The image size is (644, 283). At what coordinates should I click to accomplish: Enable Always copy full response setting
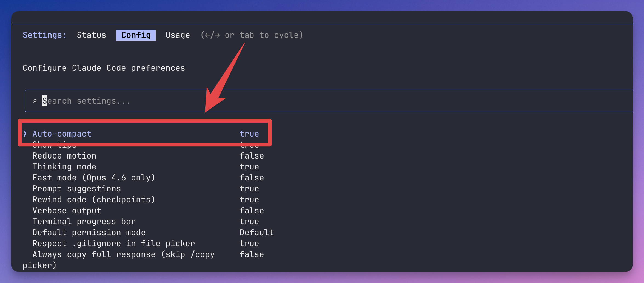[x=252, y=254]
